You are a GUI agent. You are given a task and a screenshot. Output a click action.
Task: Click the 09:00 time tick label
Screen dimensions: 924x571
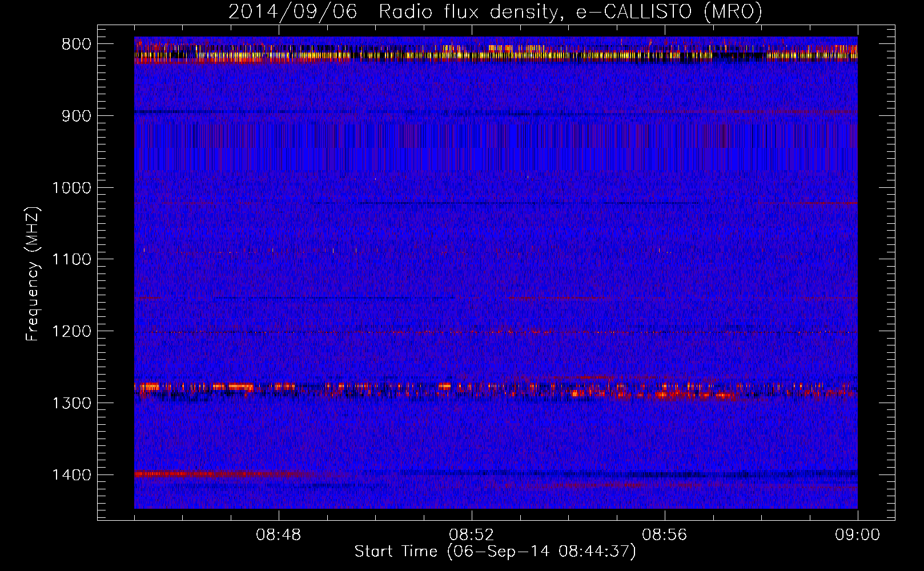(x=858, y=535)
